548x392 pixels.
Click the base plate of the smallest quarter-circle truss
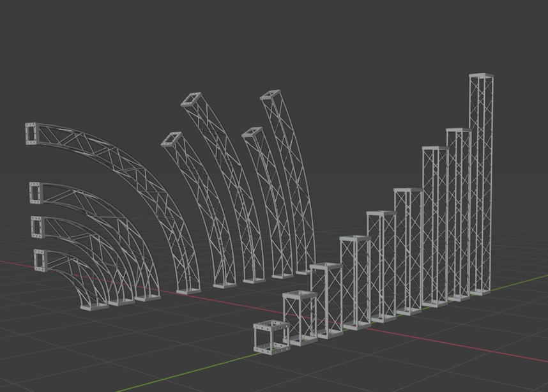click(x=95, y=306)
